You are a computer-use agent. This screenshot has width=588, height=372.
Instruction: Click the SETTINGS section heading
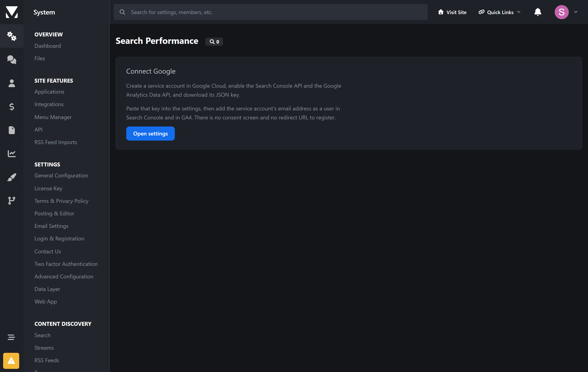click(47, 164)
